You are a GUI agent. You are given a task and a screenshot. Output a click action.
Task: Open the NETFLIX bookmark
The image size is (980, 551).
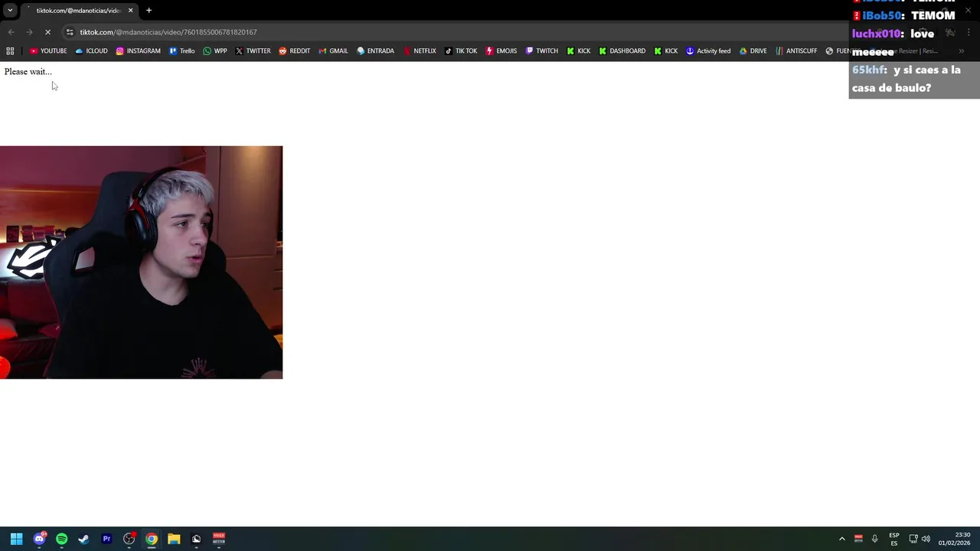(419, 51)
